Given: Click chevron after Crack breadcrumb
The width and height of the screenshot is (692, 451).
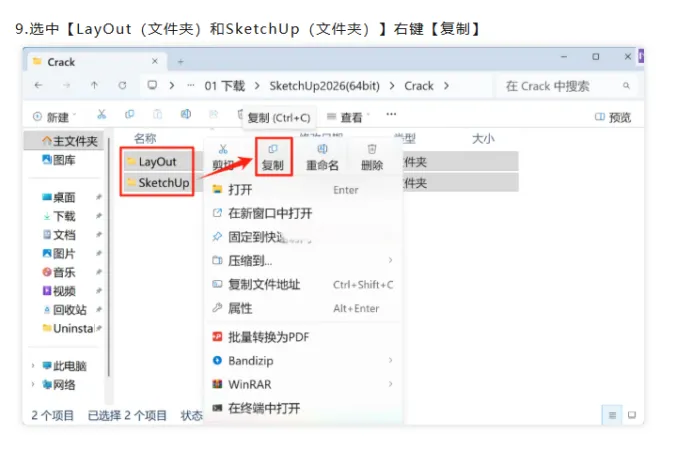Looking at the screenshot, I should point(447,86).
